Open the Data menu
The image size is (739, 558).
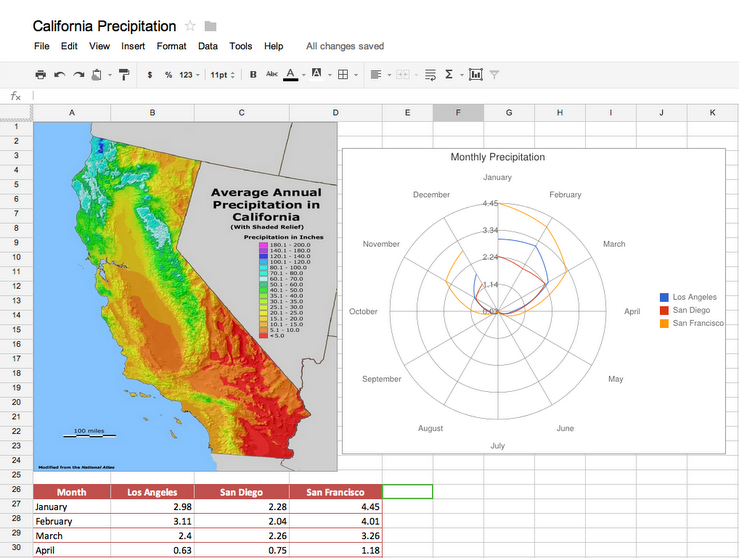coord(208,46)
